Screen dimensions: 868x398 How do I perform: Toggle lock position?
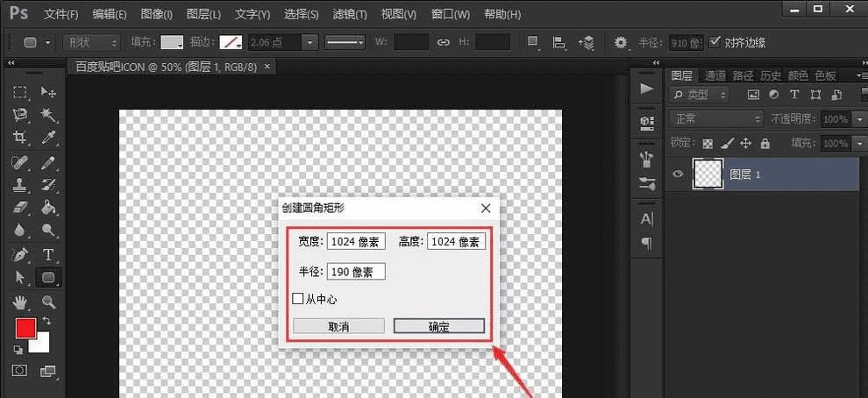click(745, 144)
